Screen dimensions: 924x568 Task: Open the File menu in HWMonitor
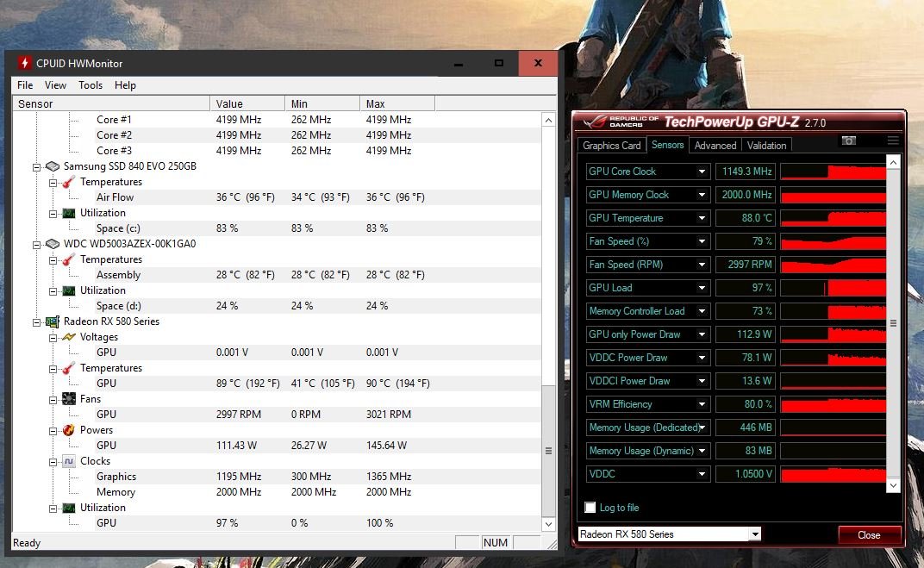point(25,85)
